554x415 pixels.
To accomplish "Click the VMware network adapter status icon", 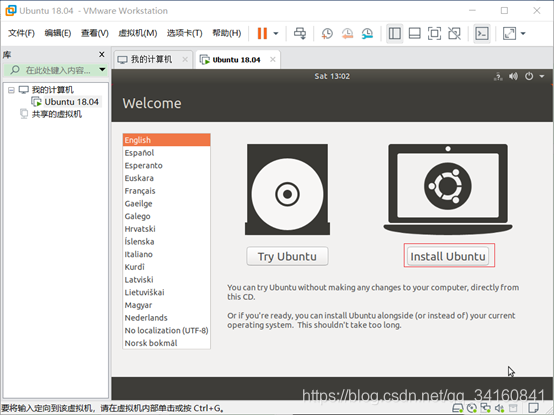I will coord(485,408).
